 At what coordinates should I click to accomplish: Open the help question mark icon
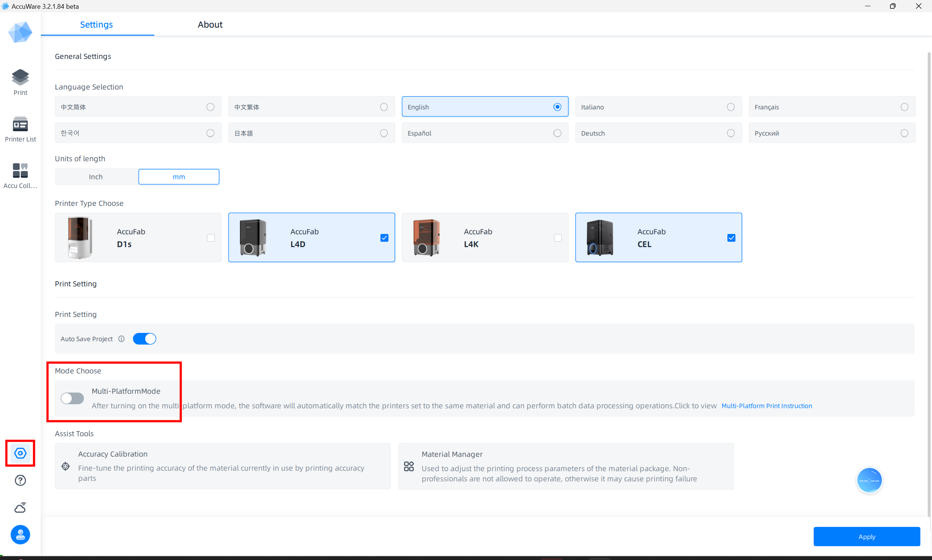click(20, 480)
